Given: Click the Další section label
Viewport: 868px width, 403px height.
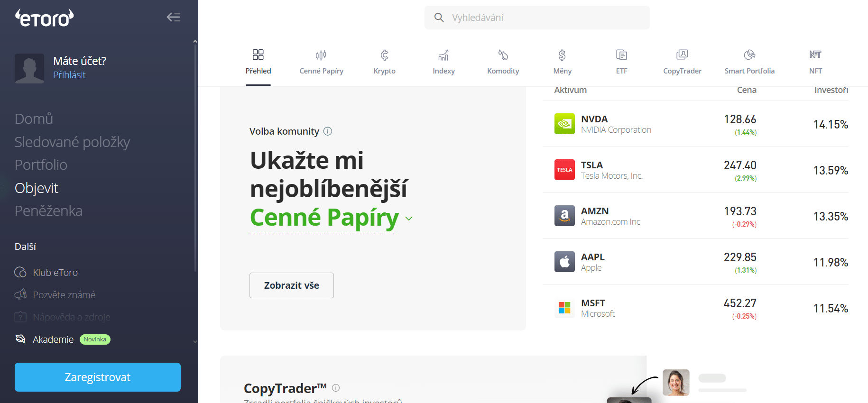Looking at the screenshot, I should (26, 247).
